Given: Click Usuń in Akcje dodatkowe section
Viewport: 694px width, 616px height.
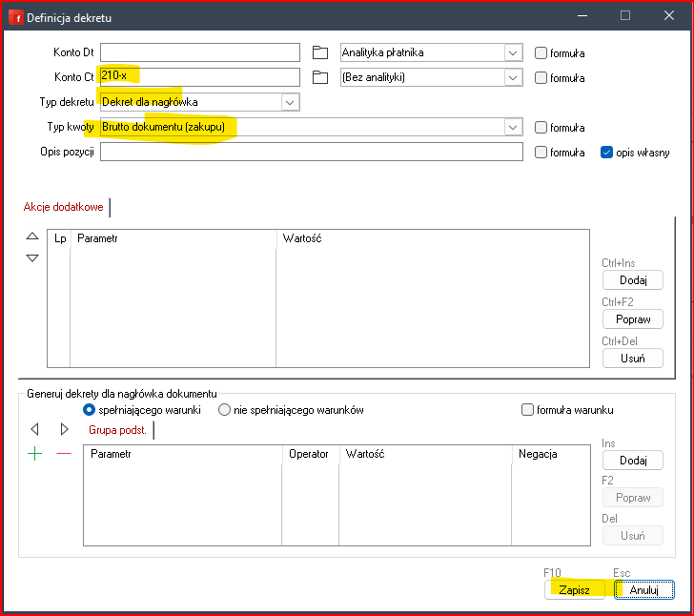Looking at the screenshot, I should (632, 358).
